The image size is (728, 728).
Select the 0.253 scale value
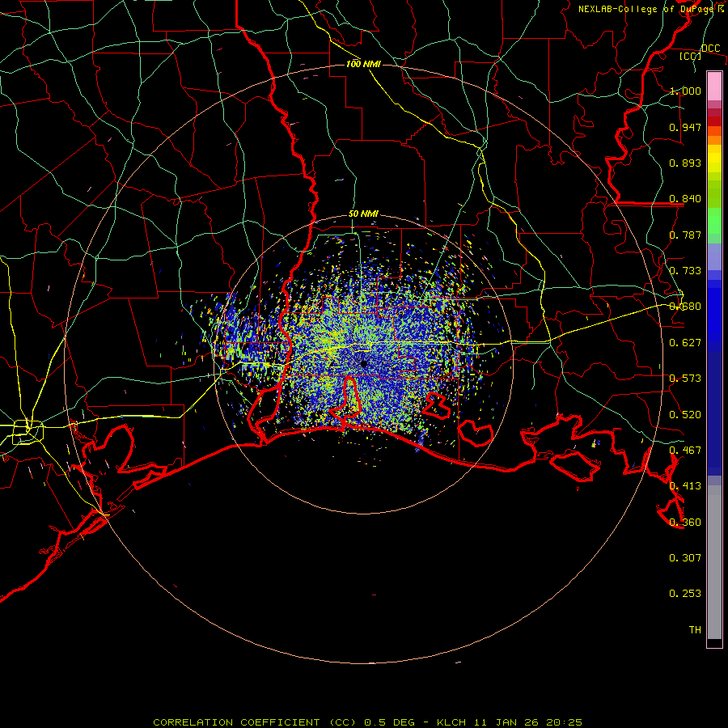click(685, 594)
